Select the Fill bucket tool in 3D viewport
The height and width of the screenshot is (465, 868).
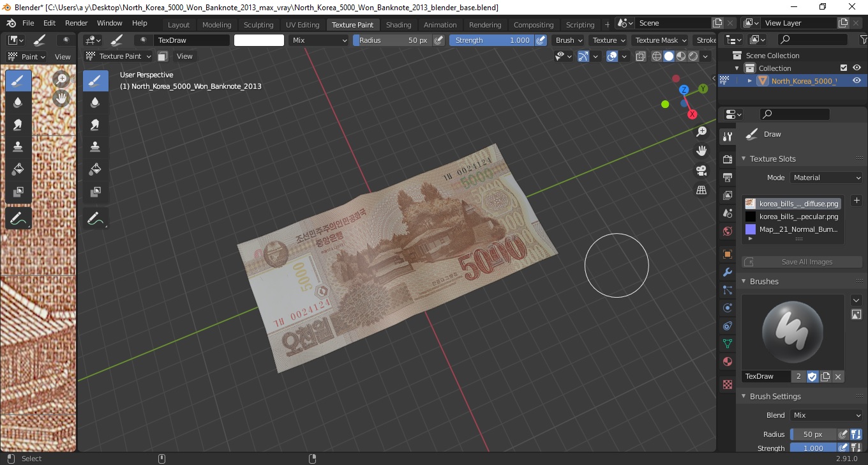(x=95, y=169)
